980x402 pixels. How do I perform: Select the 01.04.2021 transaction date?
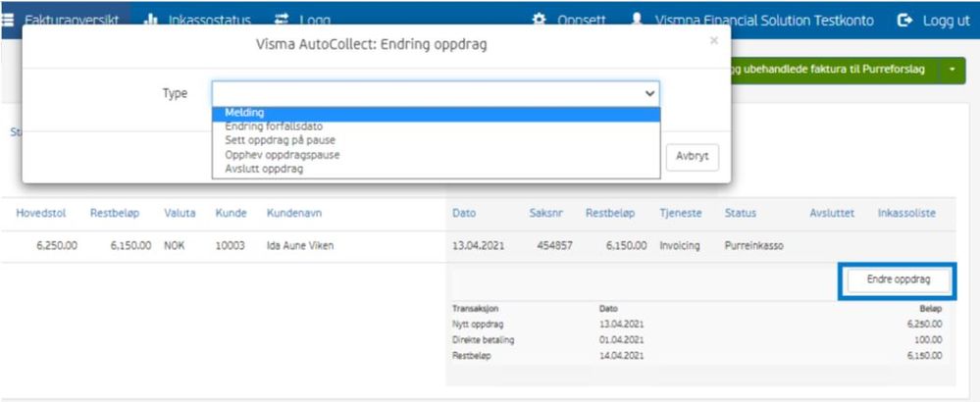[621, 340]
